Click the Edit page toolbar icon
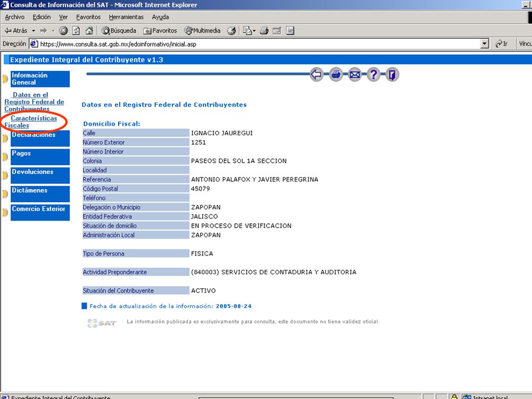The image size is (532, 399). point(277,30)
